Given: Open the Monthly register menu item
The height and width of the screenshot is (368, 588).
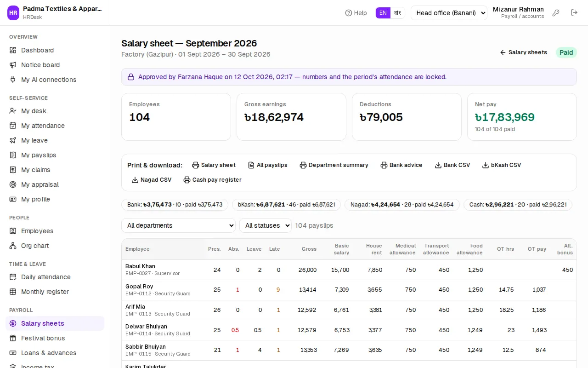Looking at the screenshot, I should [x=55, y=292].
